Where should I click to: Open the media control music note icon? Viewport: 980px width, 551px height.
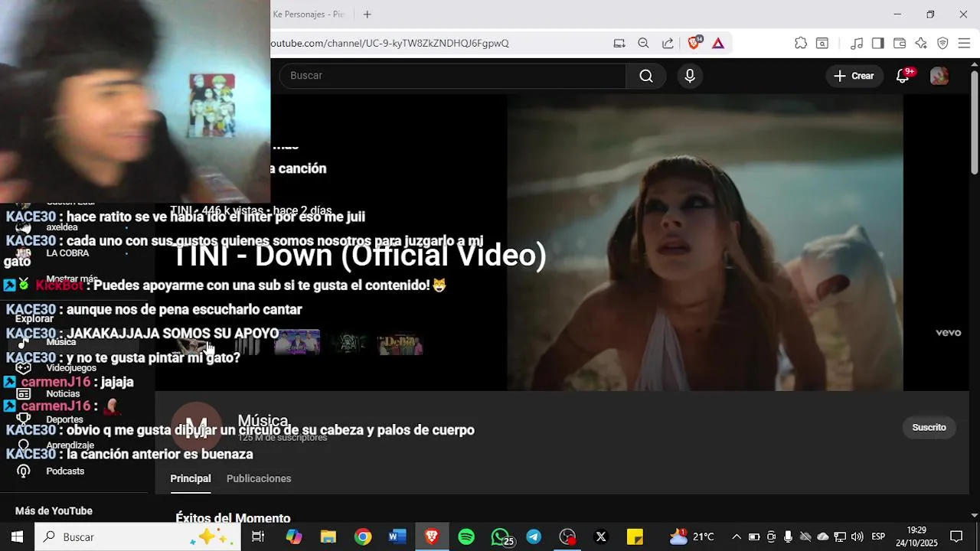point(857,44)
